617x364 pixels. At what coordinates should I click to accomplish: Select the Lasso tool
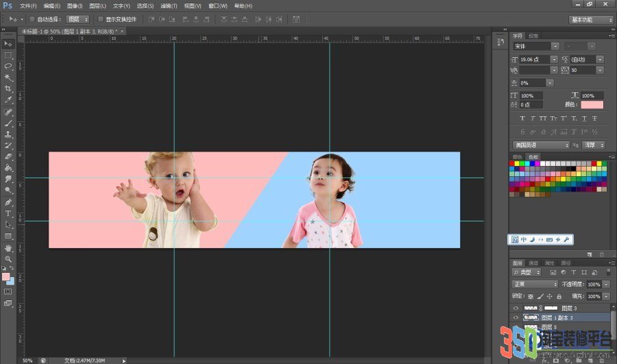click(x=8, y=66)
